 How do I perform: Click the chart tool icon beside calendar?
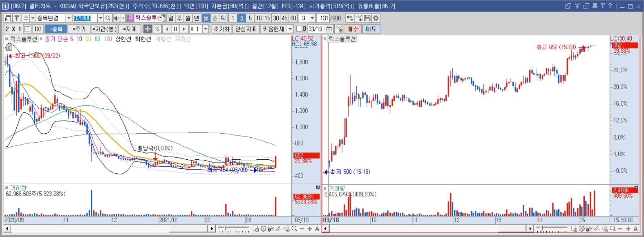click(339, 29)
